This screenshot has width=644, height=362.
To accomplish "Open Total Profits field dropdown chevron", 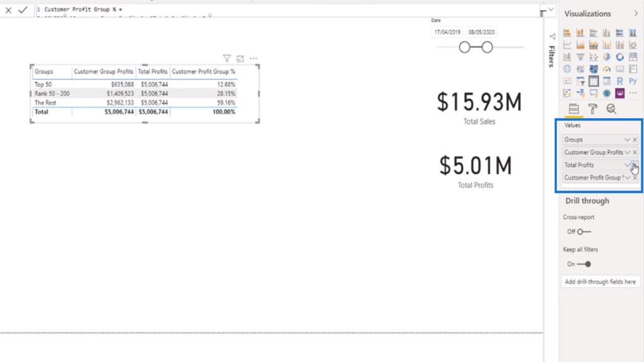I will coord(627,165).
